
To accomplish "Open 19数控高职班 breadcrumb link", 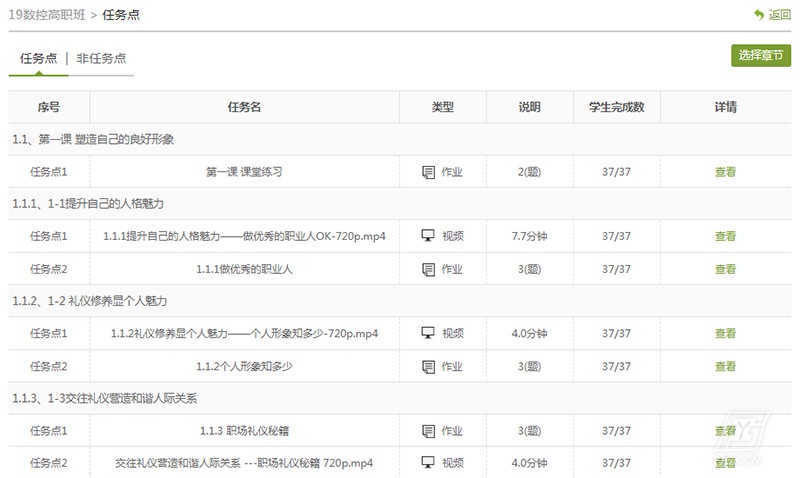I will (45, 15).
